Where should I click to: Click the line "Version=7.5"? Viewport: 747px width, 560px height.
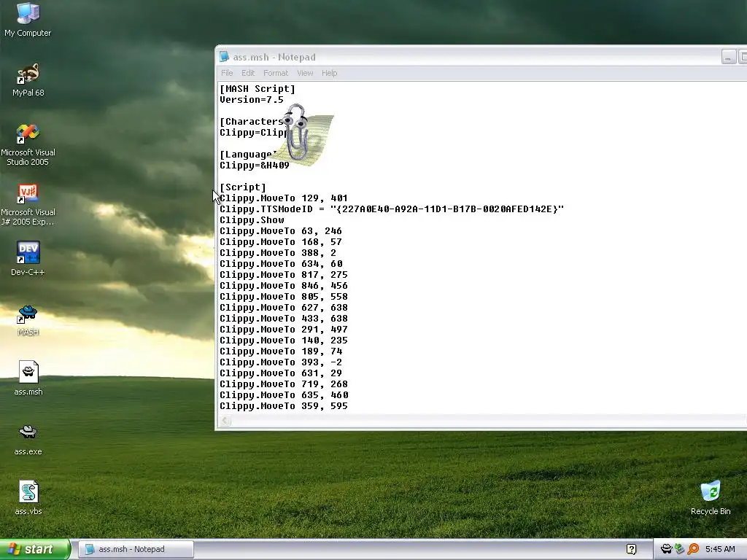click(x=252, y=99)
